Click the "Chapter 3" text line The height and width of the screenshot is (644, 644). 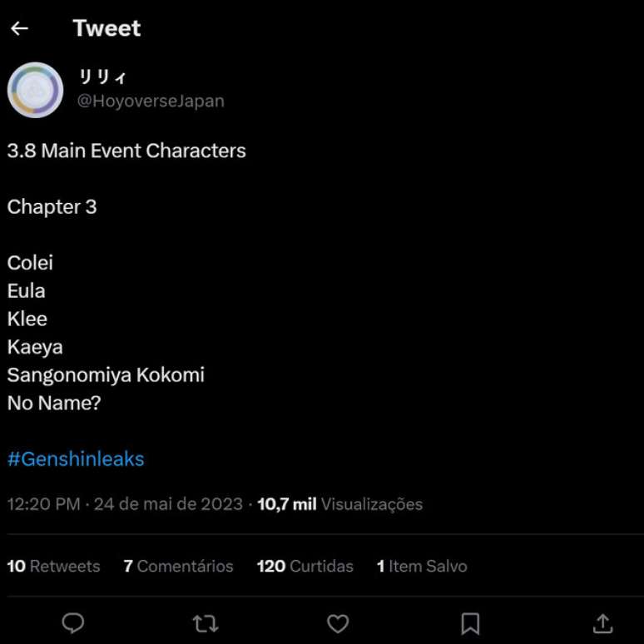[x=52, y=206]
